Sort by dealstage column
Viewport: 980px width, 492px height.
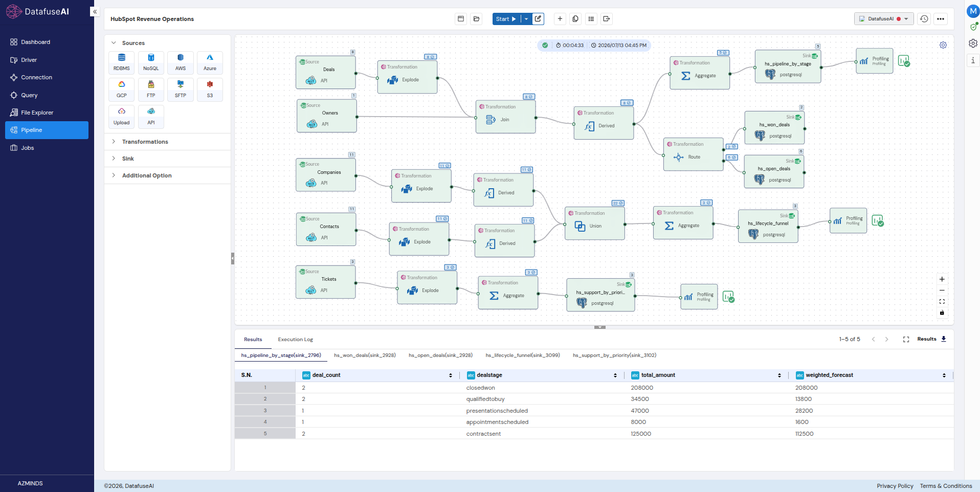click(615, 375)
